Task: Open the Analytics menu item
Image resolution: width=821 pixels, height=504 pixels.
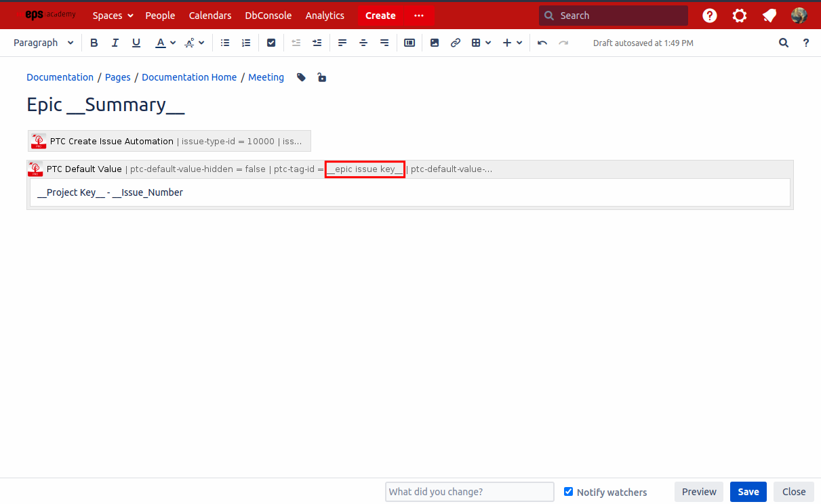Action: [325, 15]
